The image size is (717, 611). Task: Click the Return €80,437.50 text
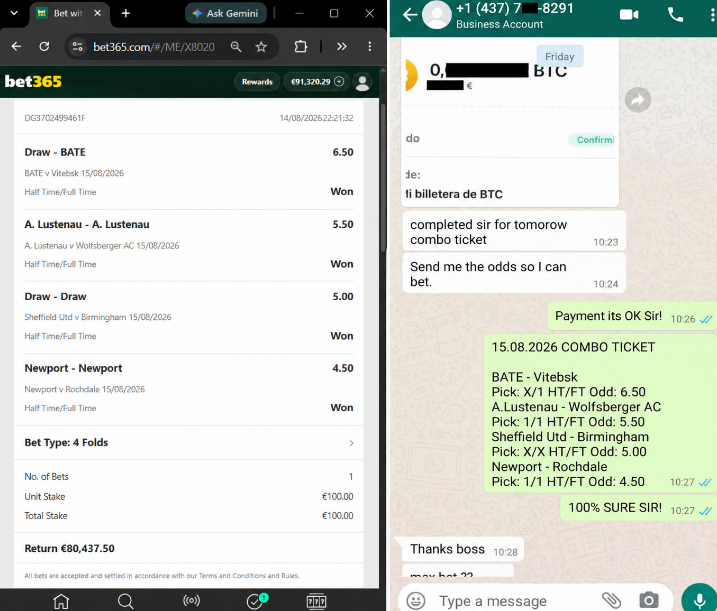coord(70,548)
